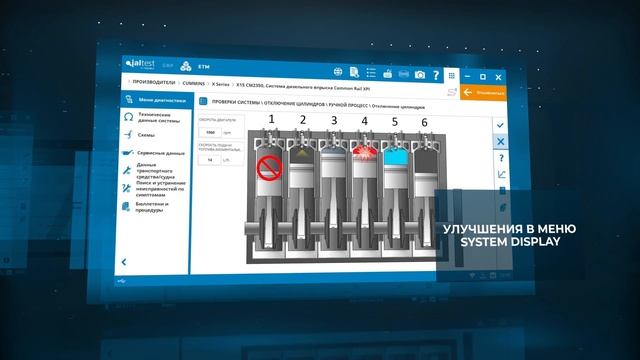Click the Jaltest logo
Screen dimensions: 640x360
140,64
